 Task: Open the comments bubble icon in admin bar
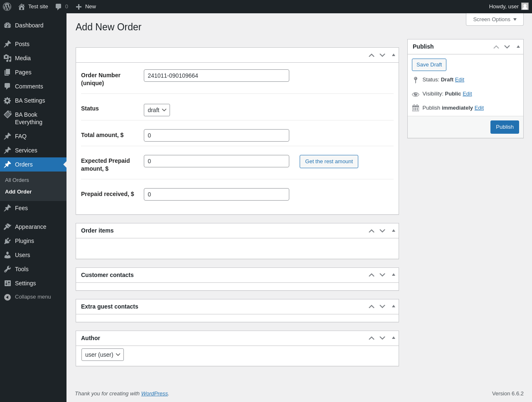58,7
